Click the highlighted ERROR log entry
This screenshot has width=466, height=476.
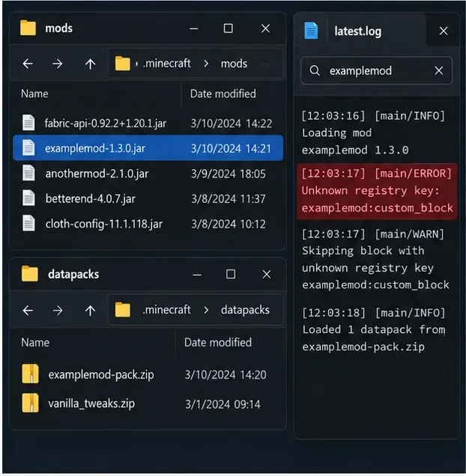point(377,192)
